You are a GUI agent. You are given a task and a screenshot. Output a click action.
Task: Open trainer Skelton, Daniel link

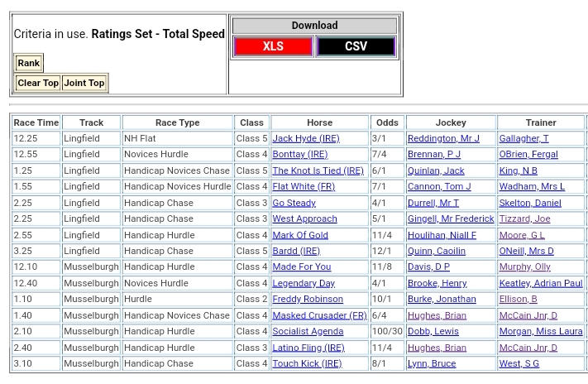pos(529,203)
